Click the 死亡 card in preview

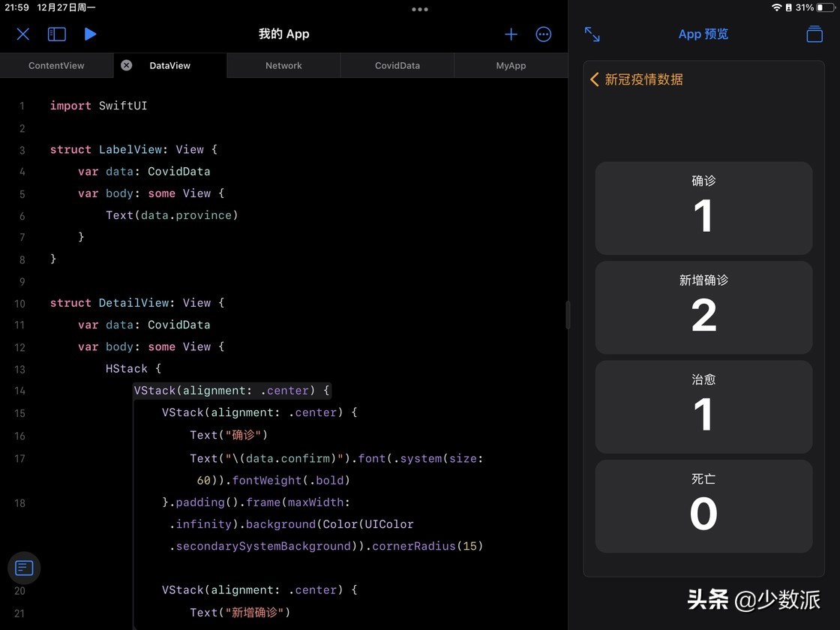pyautogui.click(x=703, y=506)
